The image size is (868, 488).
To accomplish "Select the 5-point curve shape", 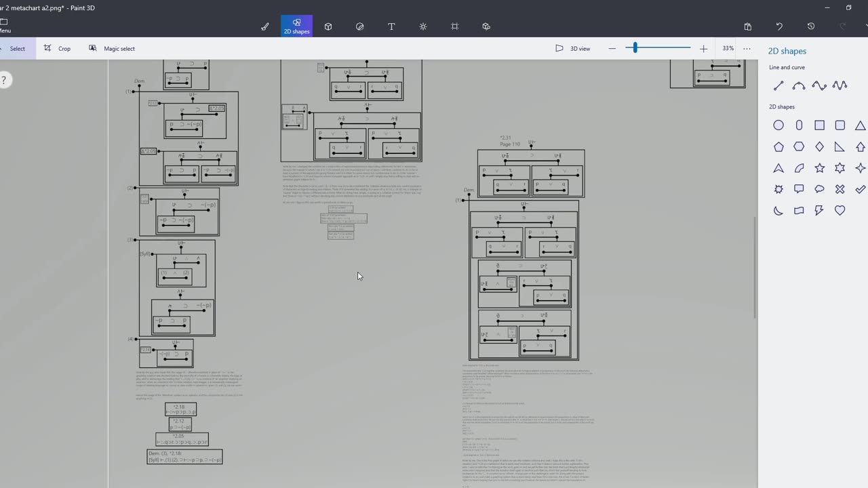I will click(x=840, y=85).
